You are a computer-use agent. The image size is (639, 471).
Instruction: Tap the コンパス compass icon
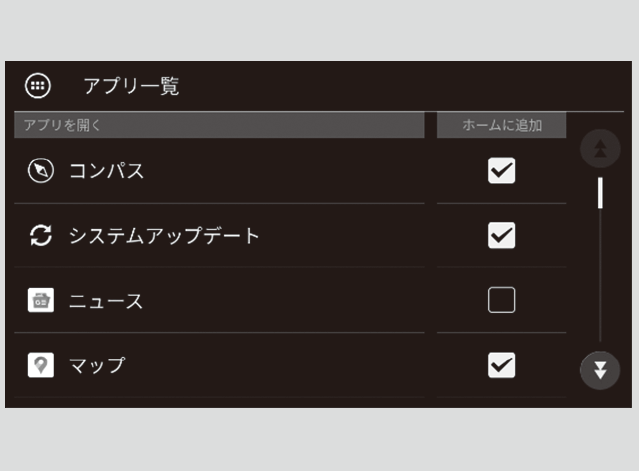click(41, 170)
